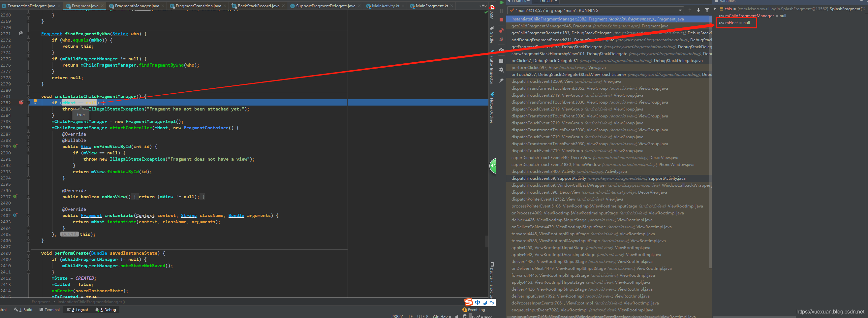Expand the 'this' variable node

[x=715, y=9]
